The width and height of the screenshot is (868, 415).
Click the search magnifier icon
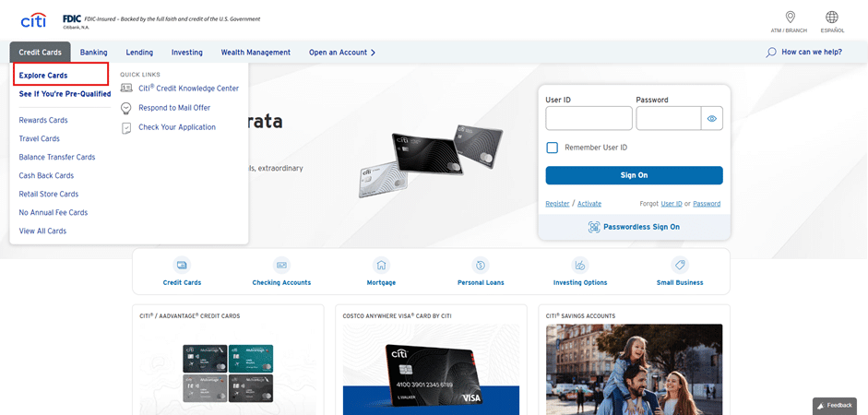770,53
